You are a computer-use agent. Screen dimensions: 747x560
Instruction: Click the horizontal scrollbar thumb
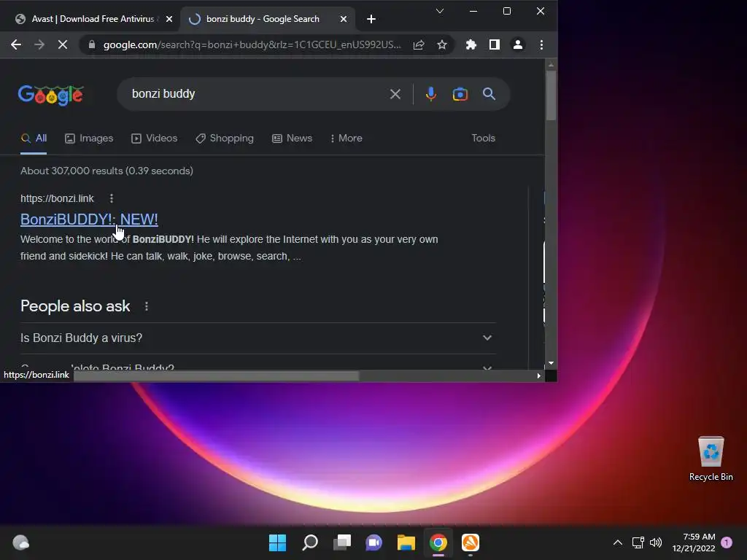click(216, 376)
